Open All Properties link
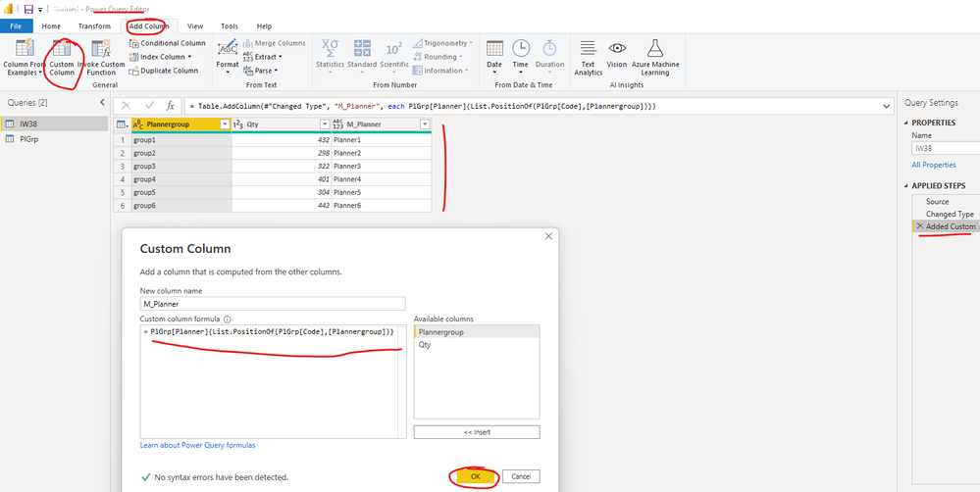 934,165
